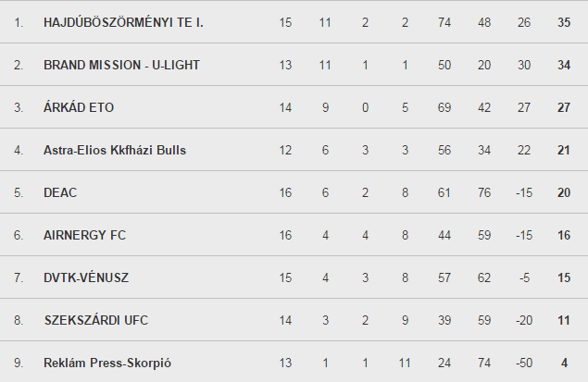Select rank number 9. in the last row
588x382 pixels.
pyautogui.click(x=19, y=363)
